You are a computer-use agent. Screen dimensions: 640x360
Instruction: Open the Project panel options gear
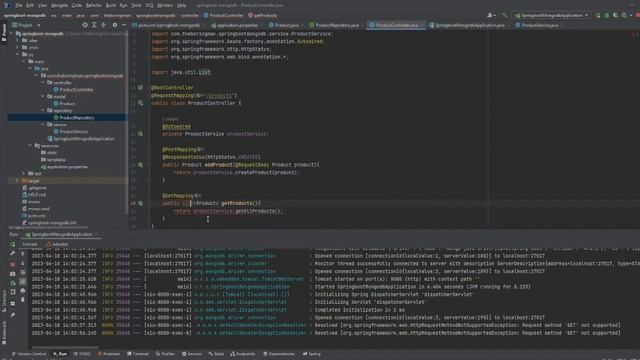click(115, 25)
